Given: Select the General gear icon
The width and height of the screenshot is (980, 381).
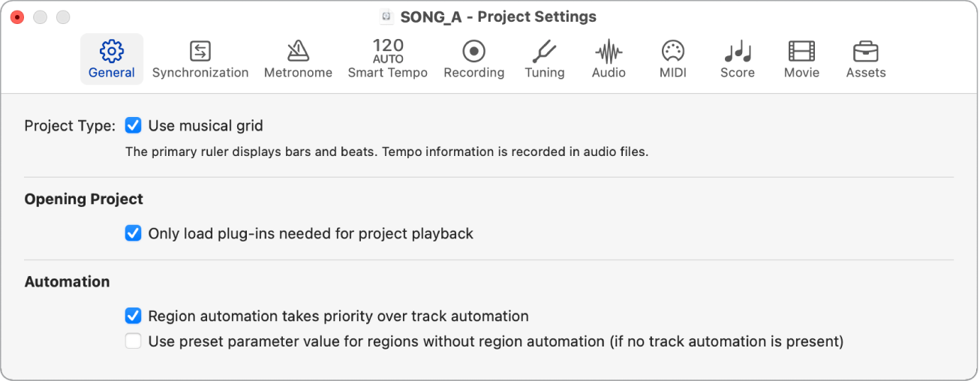Looking at the screenshot, I should pos(112,51).
